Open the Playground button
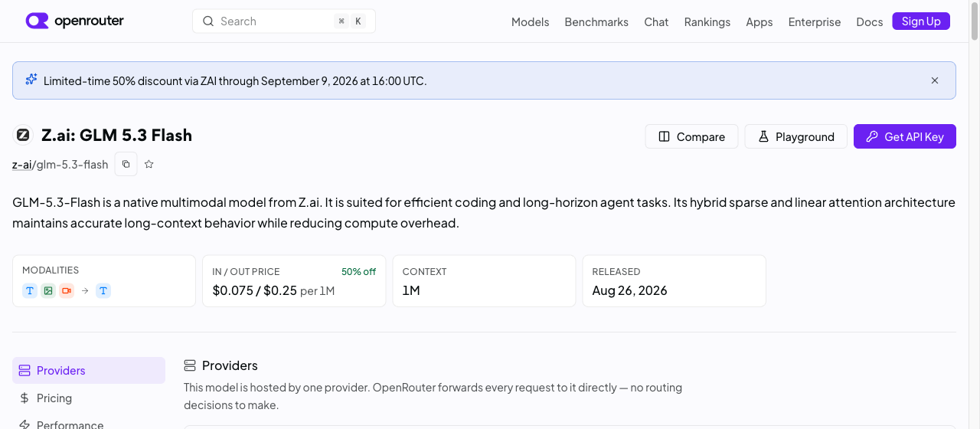 pyautogui.click(x=795, y=136)
